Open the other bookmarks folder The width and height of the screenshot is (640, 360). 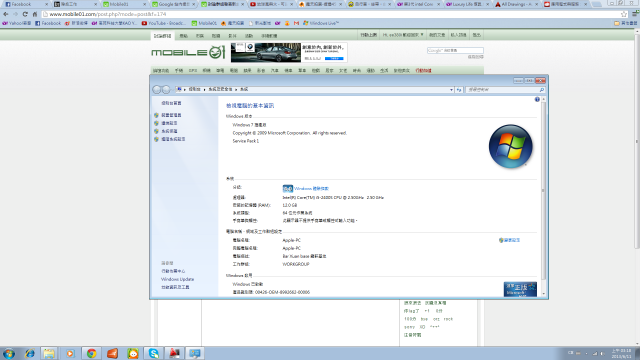click(626, 23)
